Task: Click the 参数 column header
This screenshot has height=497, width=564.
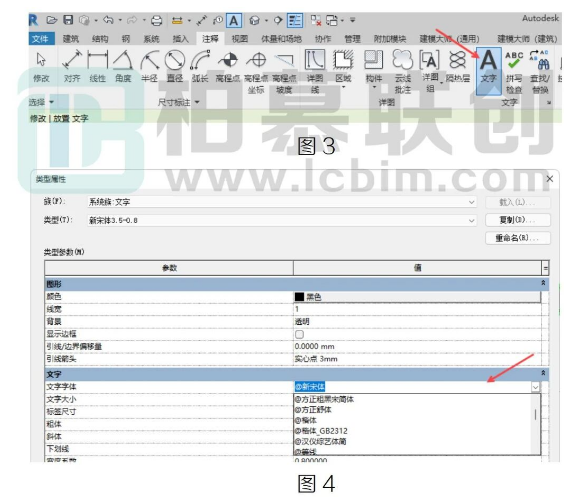Action: point(169,268)
